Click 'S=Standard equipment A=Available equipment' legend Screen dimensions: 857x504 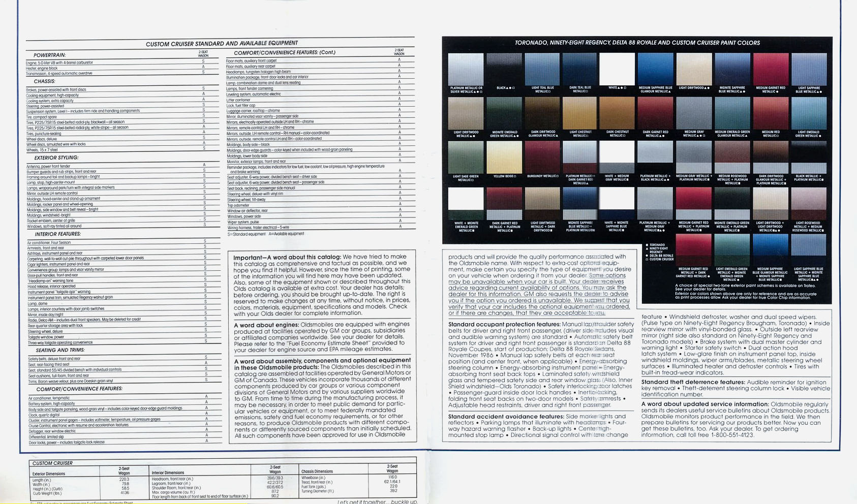(x=265, y=234)
